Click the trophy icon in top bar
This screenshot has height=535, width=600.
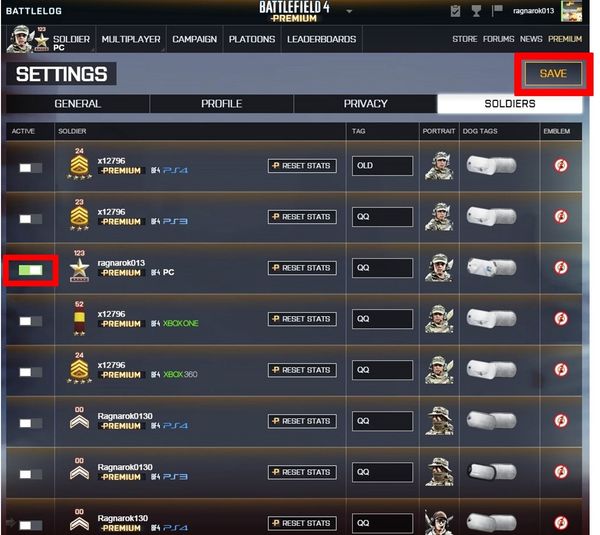(x=476, y=11)
